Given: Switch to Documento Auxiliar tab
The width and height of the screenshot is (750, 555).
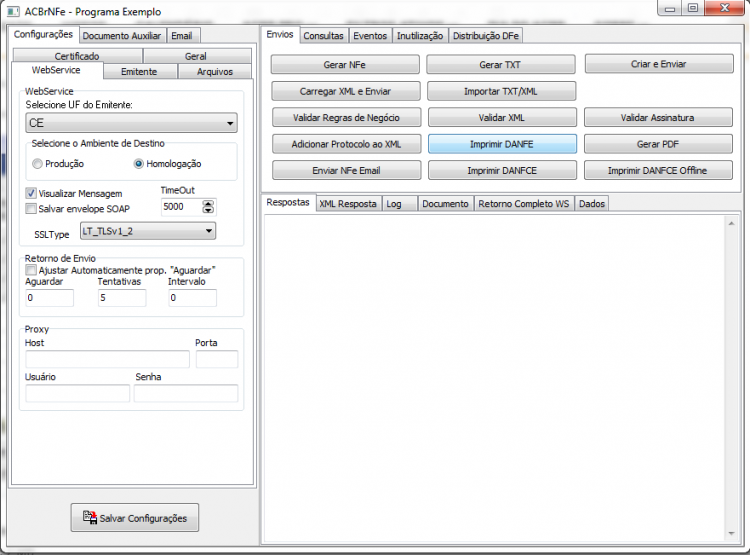Looking at the screenshot, I should point(121,36).
